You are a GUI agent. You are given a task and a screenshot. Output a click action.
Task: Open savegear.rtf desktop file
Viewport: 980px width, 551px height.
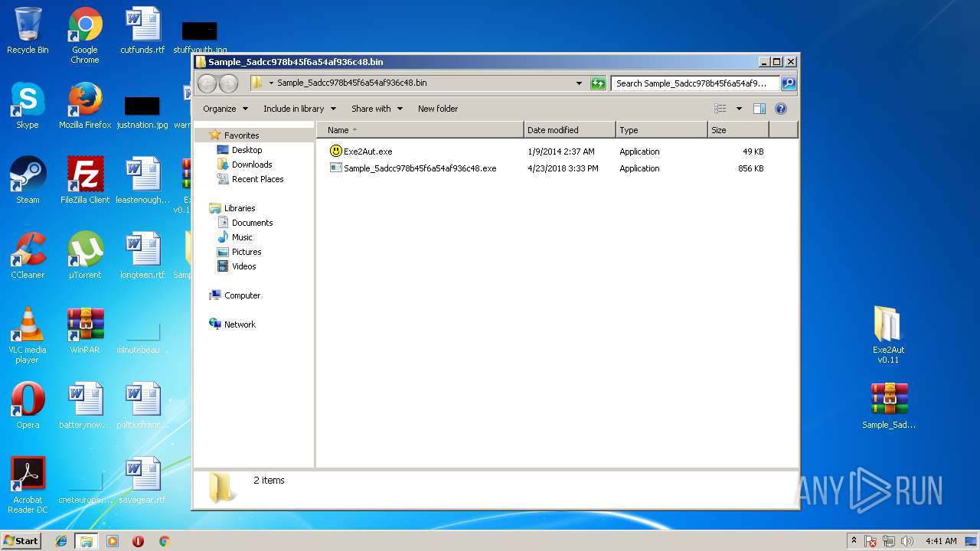tap(142, 481)
